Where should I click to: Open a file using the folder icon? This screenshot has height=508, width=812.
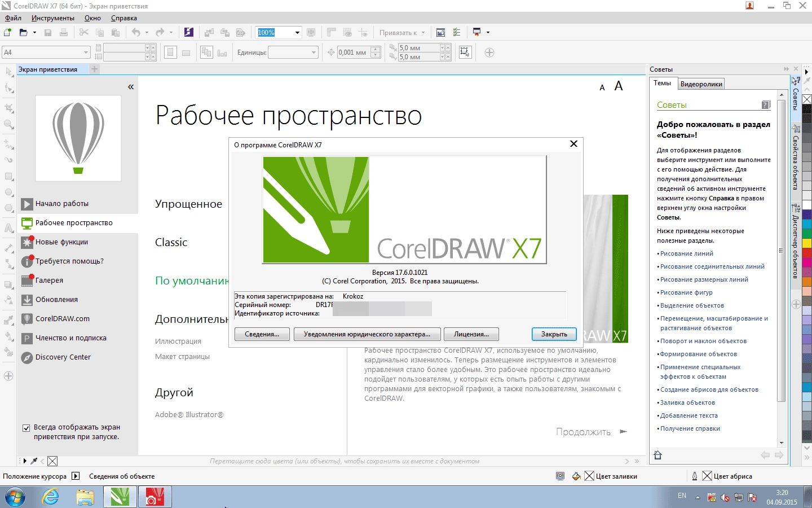[x=23, y=33]
